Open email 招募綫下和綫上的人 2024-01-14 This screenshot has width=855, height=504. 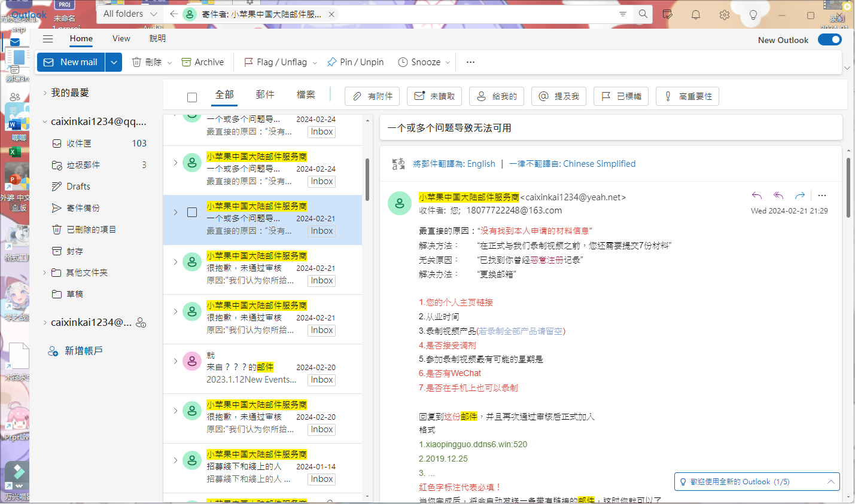click(263, 468)
